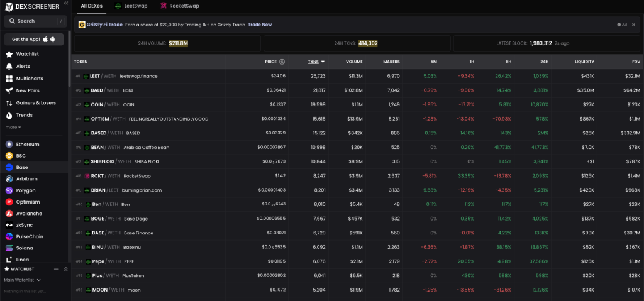The height and width of the screenshot is (301, 644).
Task: Expand the 'more' sidebar menu
Action: pos(13,128)
